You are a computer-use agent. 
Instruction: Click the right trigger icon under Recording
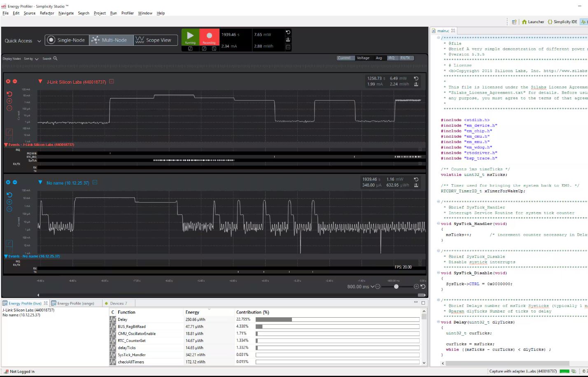[214, 49]
